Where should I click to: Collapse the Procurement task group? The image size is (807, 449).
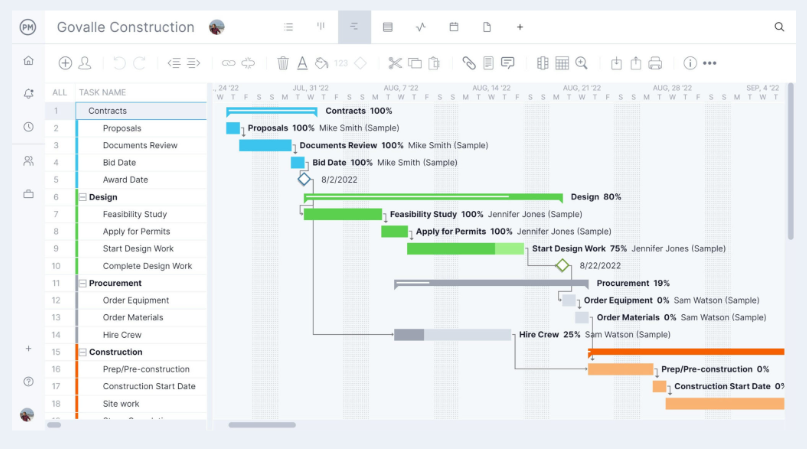pos(83,283)
